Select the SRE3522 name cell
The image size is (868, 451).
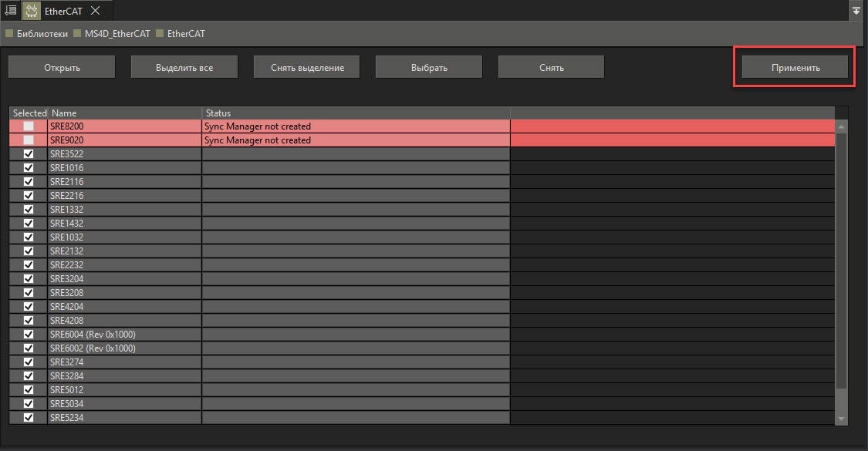click(125, 154)
